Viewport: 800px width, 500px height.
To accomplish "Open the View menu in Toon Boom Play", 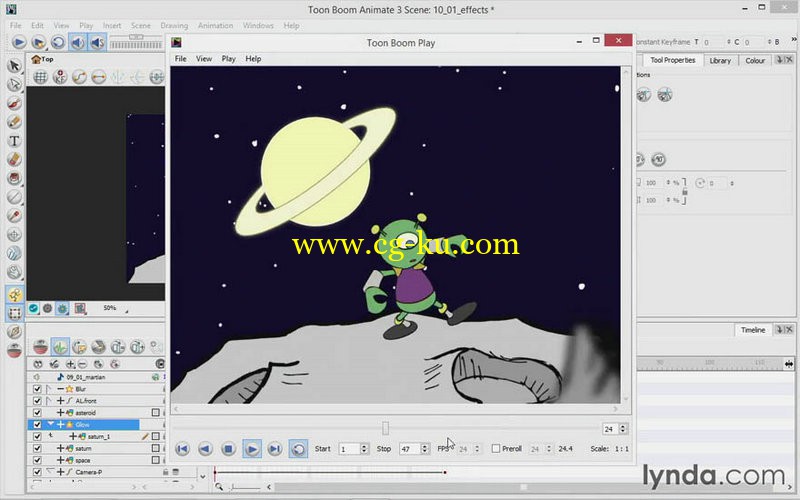I will 204,59.
